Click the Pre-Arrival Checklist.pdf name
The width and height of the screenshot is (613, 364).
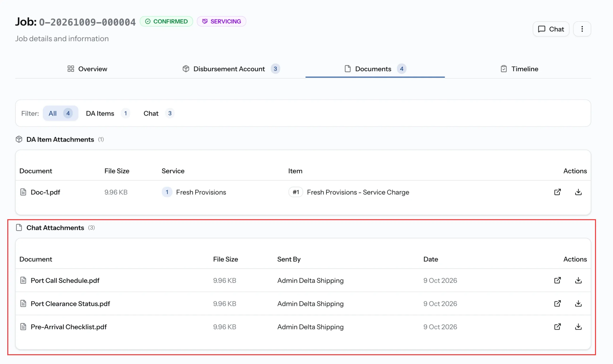(68, 327)
